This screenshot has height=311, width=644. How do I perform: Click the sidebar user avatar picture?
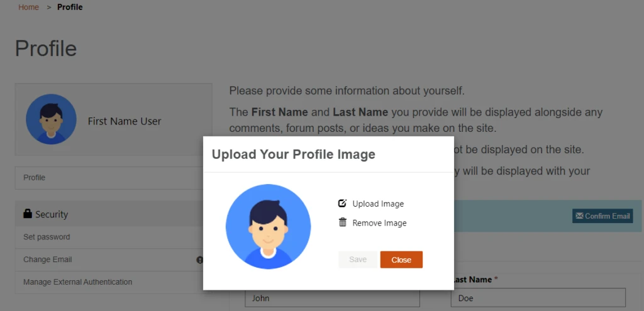51,119
